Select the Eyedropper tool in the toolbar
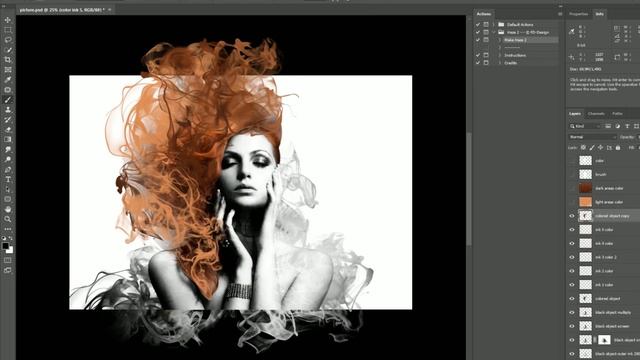 click(x=8, y=80)
